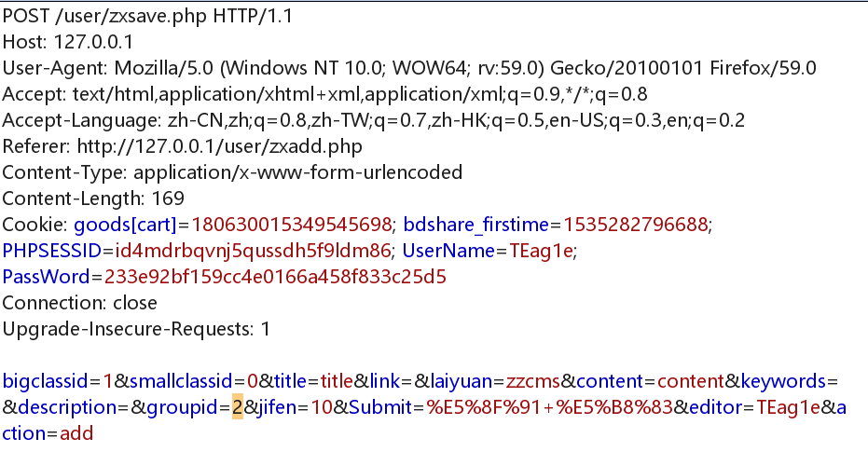Click the smallclassid parameter value 0
This screenshot has height=452, width=868.
coord(253,382)
